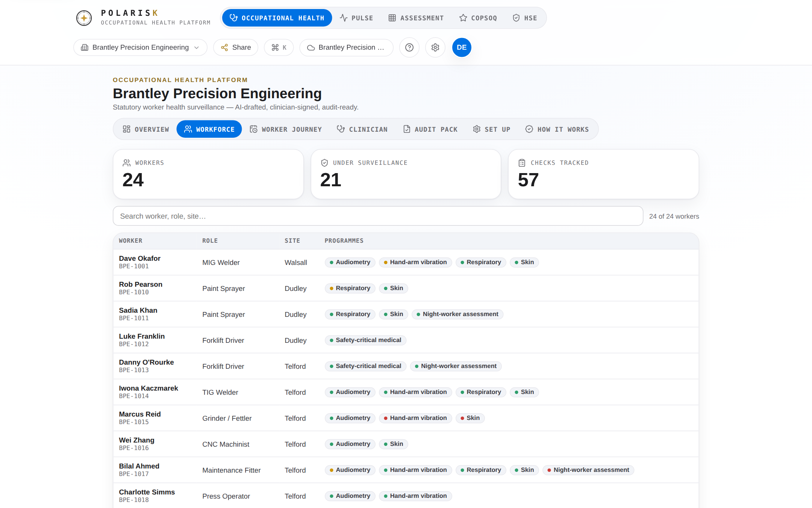The image size is (812, 508).
Task: Open the How It Works tab
Action: tap(557, 129)
